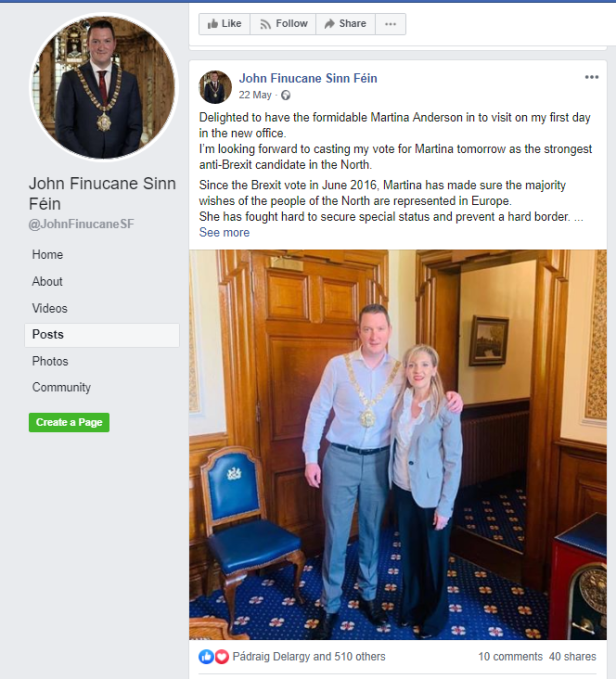
Task: Click the blue Like reaction icon
Action: pos(206,656)
